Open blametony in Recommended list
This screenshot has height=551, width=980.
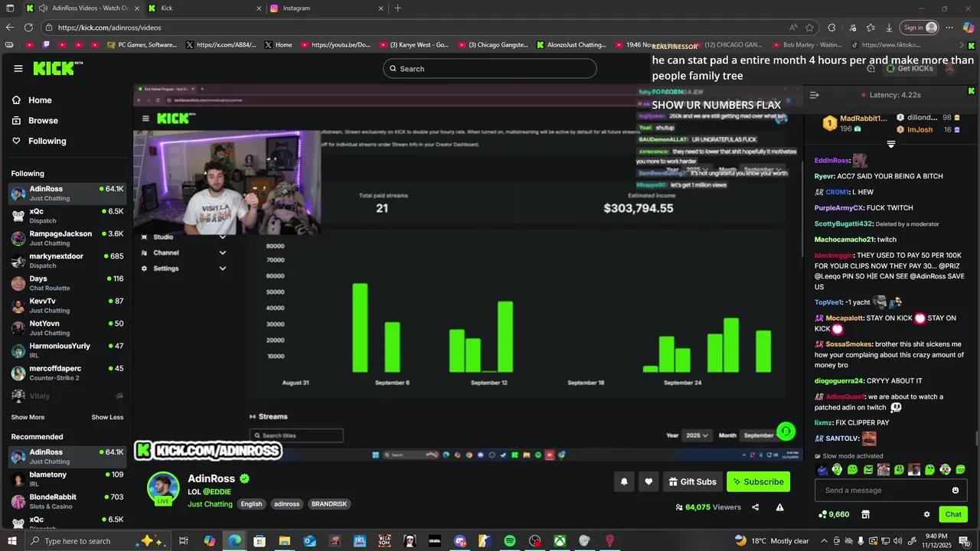pyautogui.click(x=67, y=479)
